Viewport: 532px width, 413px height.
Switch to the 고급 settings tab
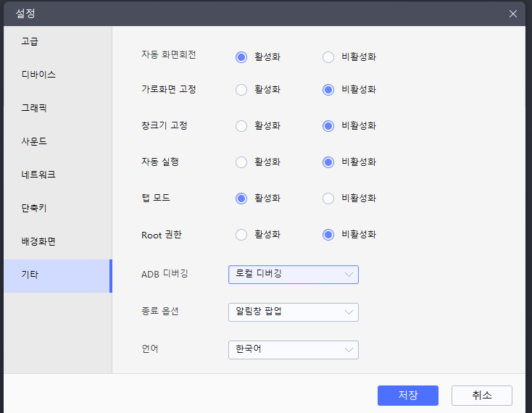coord(58,42)
